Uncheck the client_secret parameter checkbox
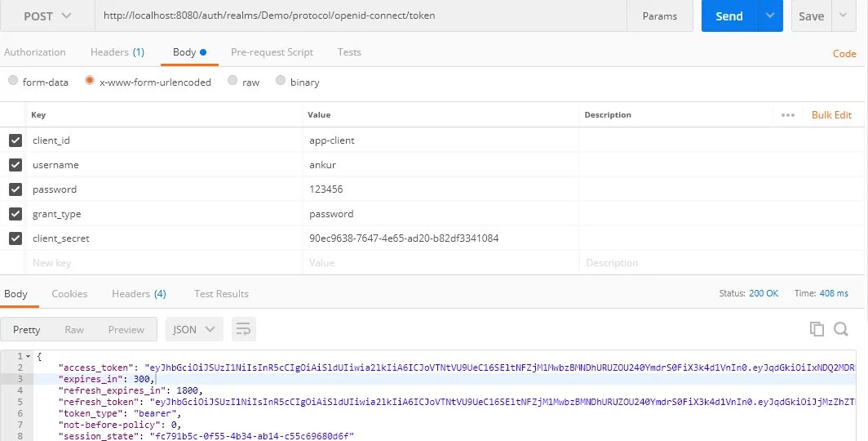Viewport: 868px width, 441px height. click(x=15, y=238)
